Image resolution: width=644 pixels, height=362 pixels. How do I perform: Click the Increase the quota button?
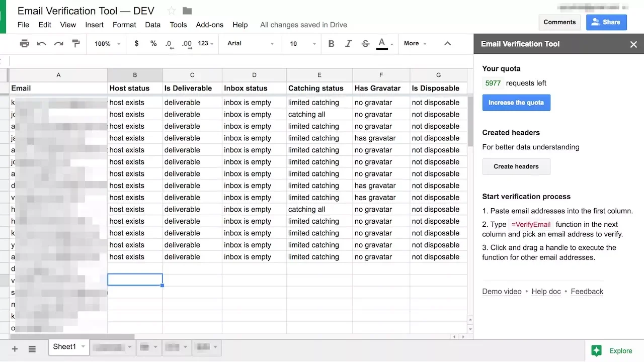pyautogui.click(x=516, y=103)
